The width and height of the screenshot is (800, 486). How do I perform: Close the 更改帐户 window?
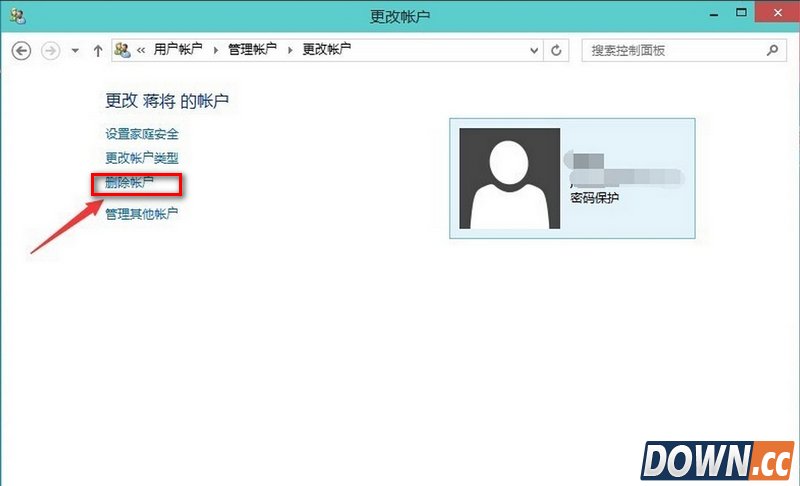(x=777, y=12)
